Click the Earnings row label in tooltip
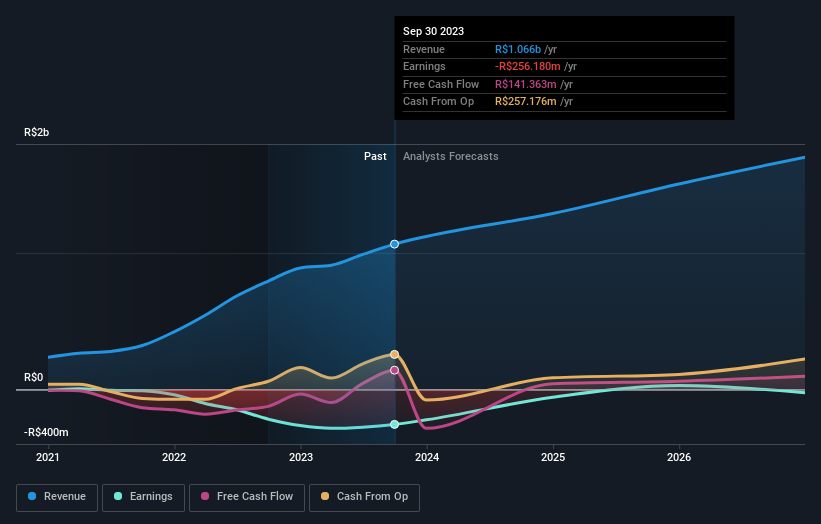Image resolution: width=821 pixels, height=524 pixels. pyautogui.click(x=424, y=66)
